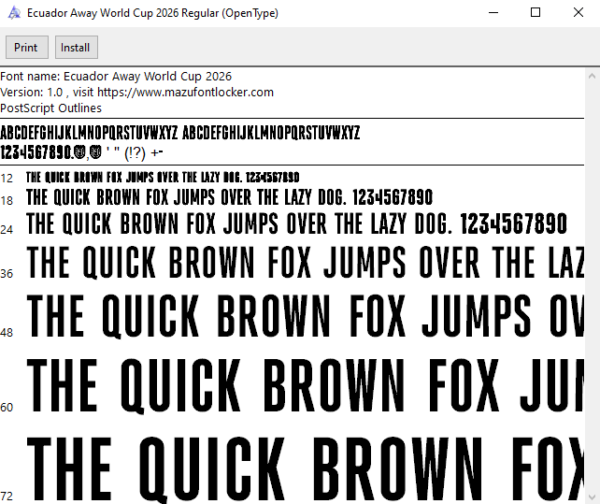This screenshot has height=504, width=600.
Task: Click the size 72 label
Action: coord(7,496)
